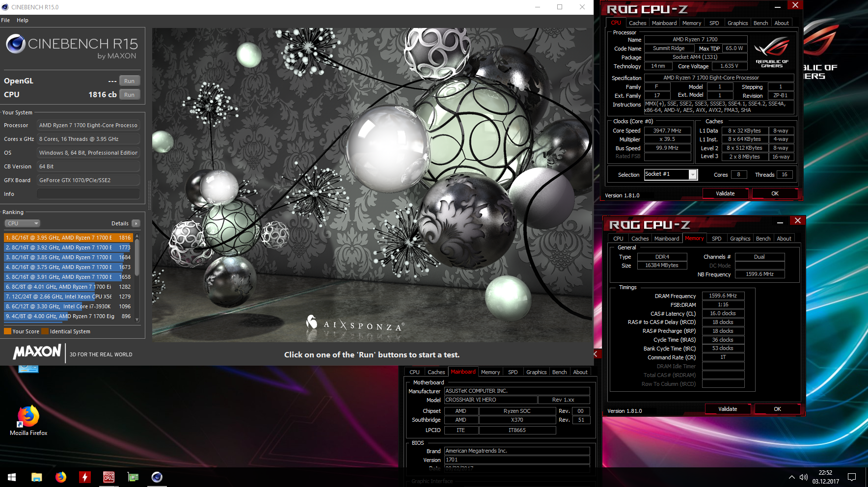Screen dimensions: 868x487
Task: Open the File menu in Cinebench
Action: (5, 20)
